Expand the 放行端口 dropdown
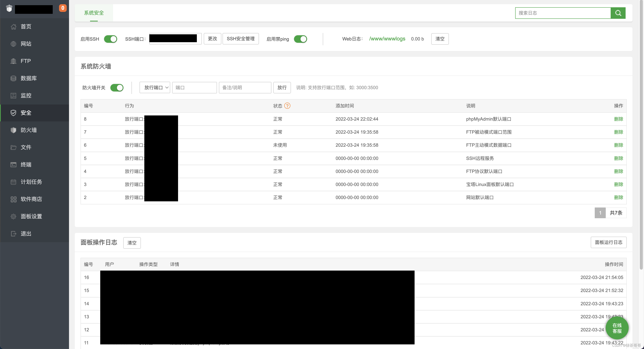Image resolution: width=644 pixels, height=349 pixels. 155,88
